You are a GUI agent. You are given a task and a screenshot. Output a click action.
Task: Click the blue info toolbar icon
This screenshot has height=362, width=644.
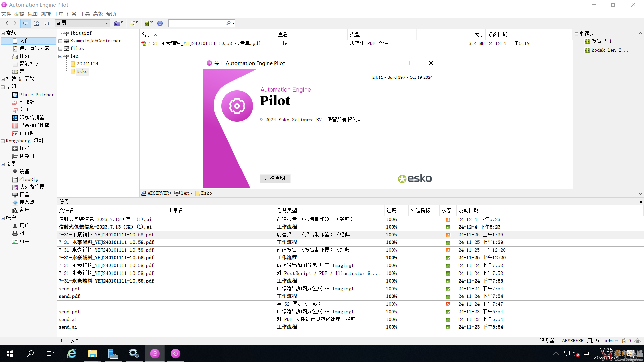(160, 23)
